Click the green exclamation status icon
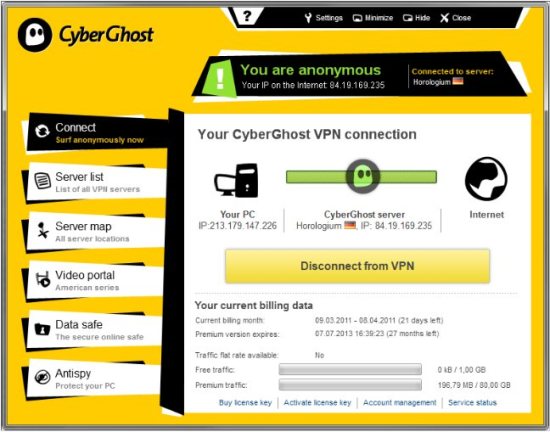Screen dimensions: 550x432 [x=220, y=79]
